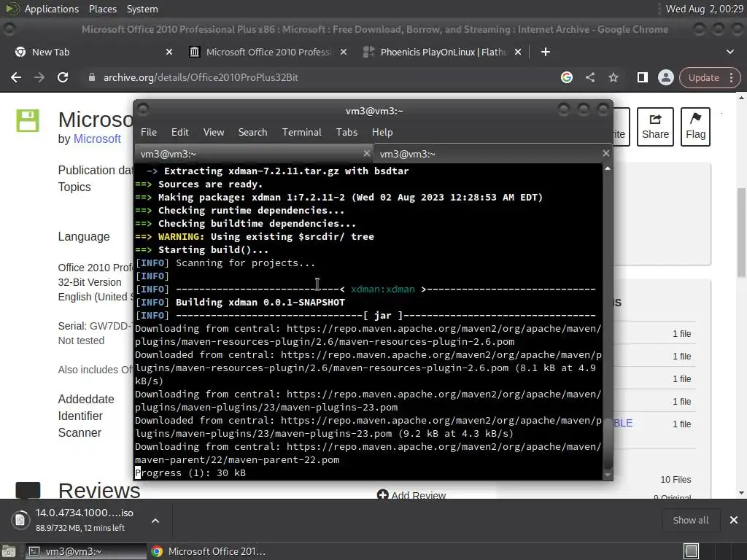Select the first vm3@vm3:~ terminal tab
This screenshot has height=560, width=747.
(253, 154)
